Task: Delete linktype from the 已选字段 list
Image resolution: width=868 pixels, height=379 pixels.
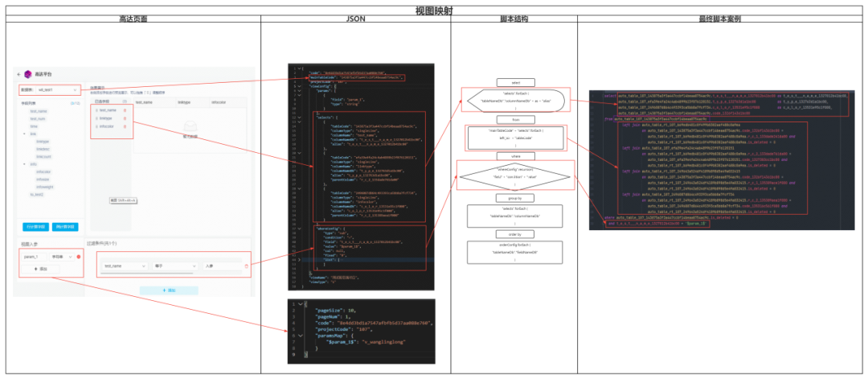Action: pyautogui.click(x=125, y=118)
